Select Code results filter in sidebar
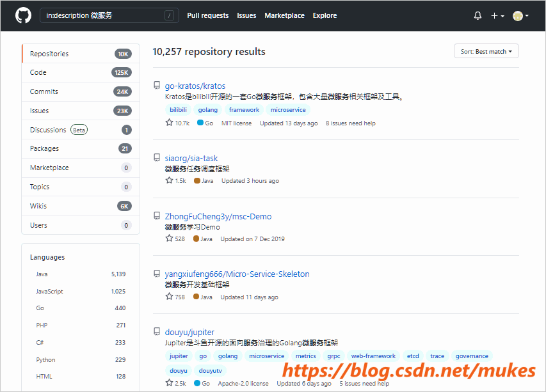 coord(81,72)
